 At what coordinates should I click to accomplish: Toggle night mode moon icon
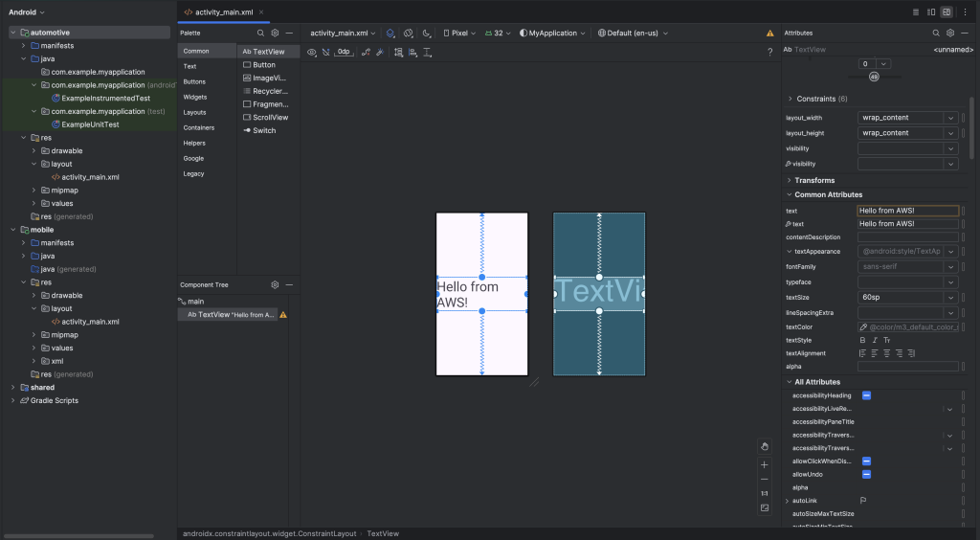coord(427,33)
